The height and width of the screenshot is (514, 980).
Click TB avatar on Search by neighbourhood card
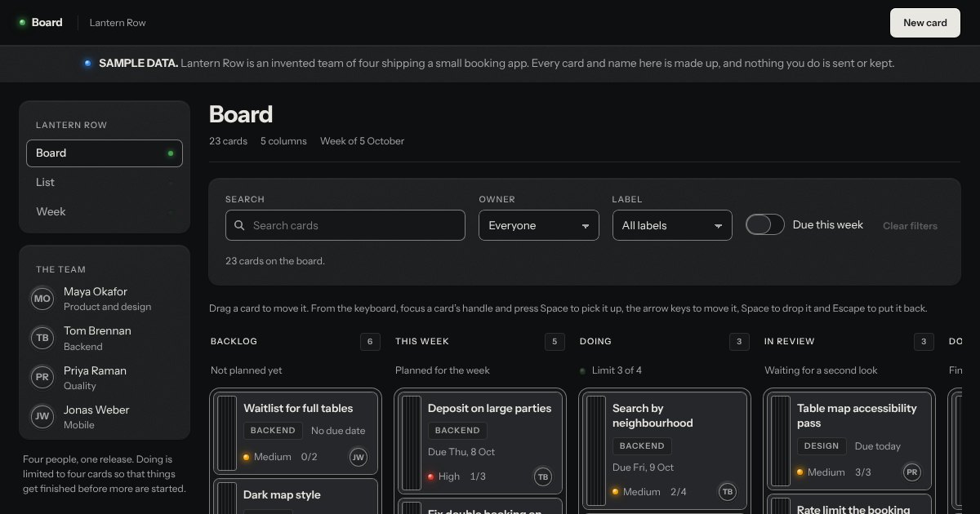[727, 492]
